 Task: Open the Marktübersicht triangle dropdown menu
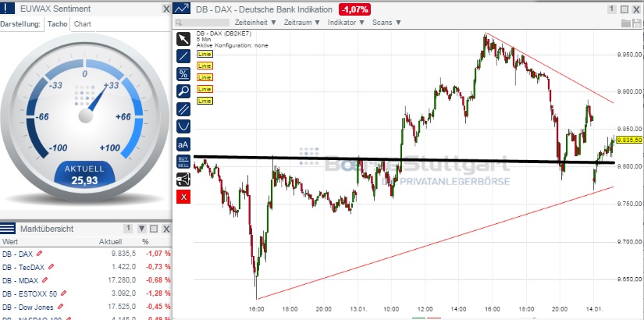point(142,229)
